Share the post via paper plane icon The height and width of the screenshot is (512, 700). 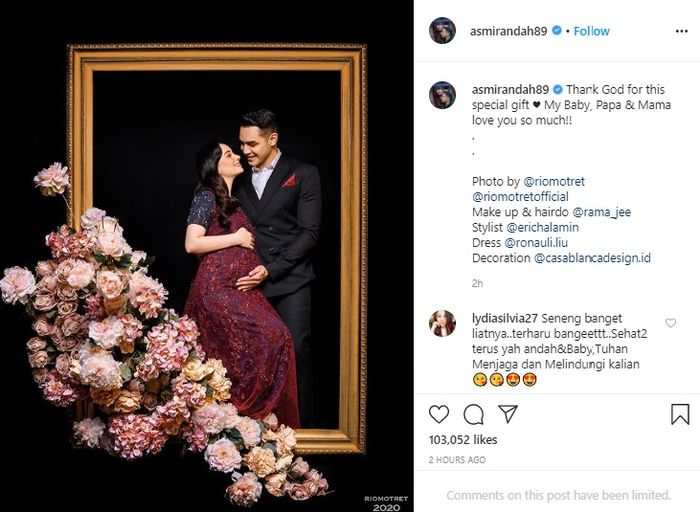tap(508, 414)
